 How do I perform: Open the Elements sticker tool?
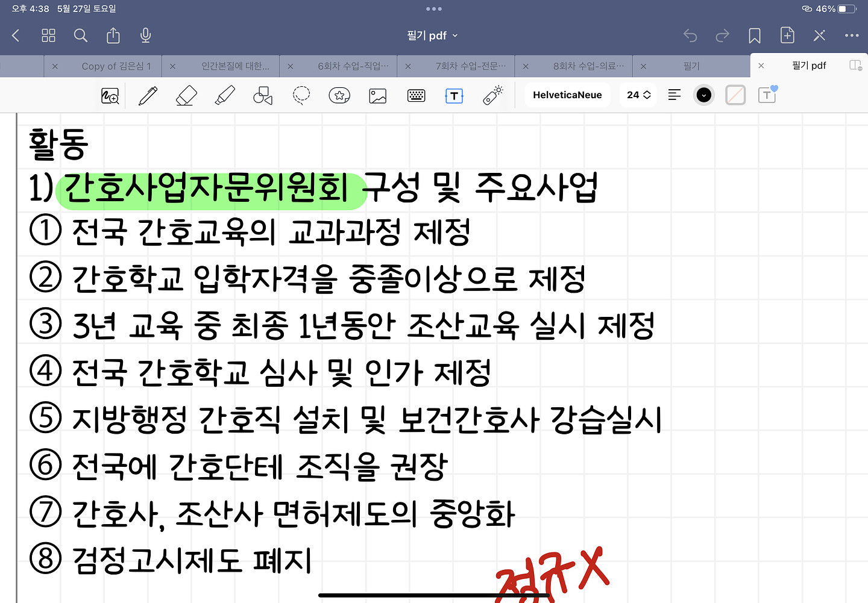coord(339,96)
